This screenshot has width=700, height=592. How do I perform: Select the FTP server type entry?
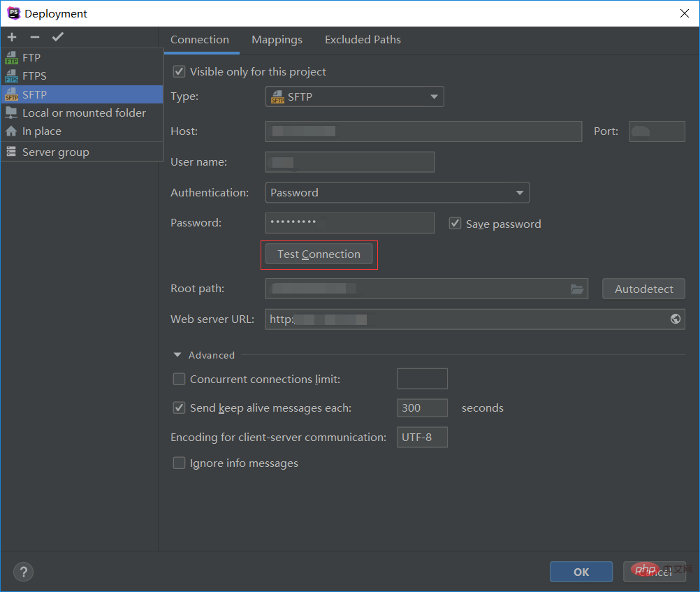coord(82,57)
